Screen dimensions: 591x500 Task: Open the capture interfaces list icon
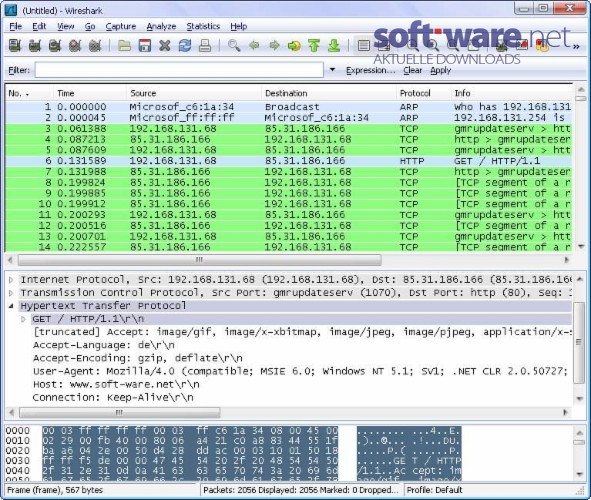(15, 46)
